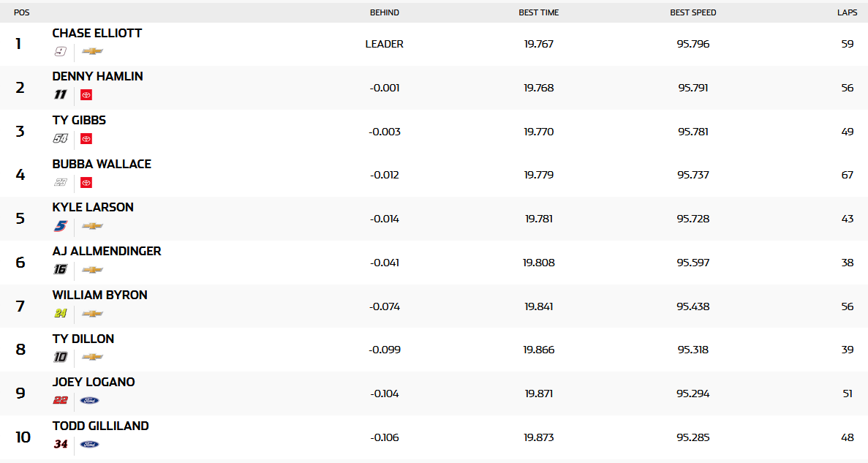
Task: Open Joey Logano driver name link
Action: click(94, 382)
